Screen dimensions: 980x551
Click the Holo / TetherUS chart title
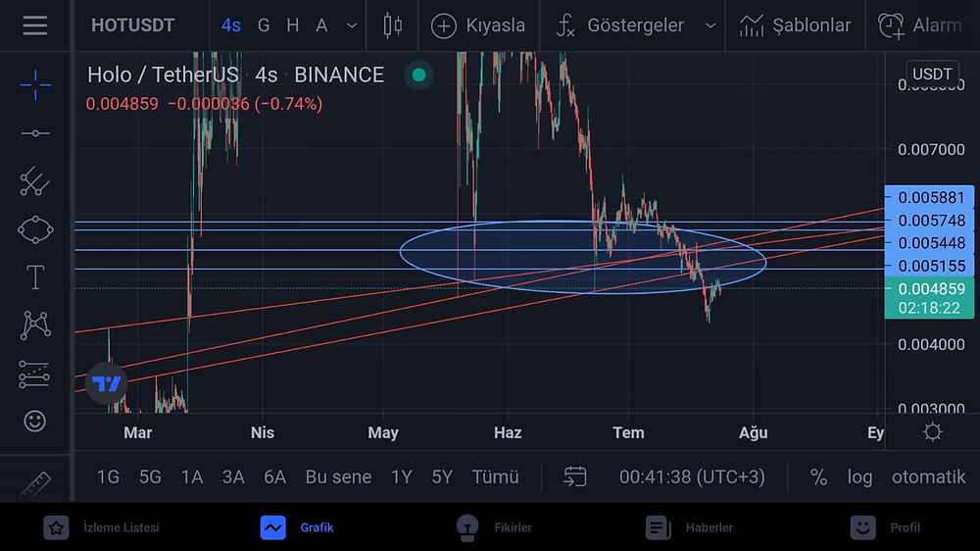coord(235,75)
